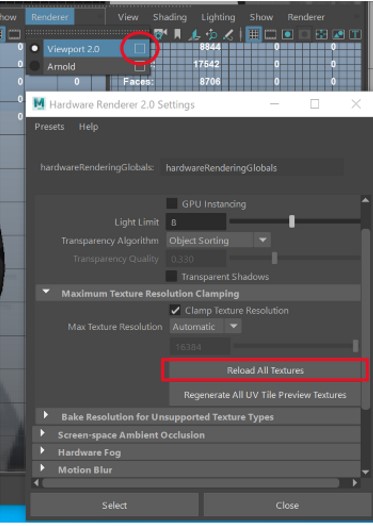Toggle the Safe Action icon
373x526 pixels.
[x=338, y=34]
